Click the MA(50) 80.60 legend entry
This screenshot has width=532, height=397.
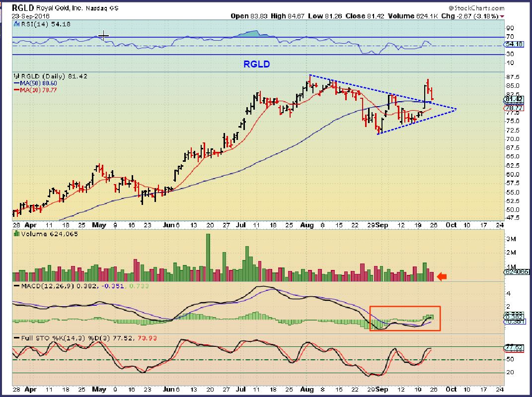click(x=35, y=83)
